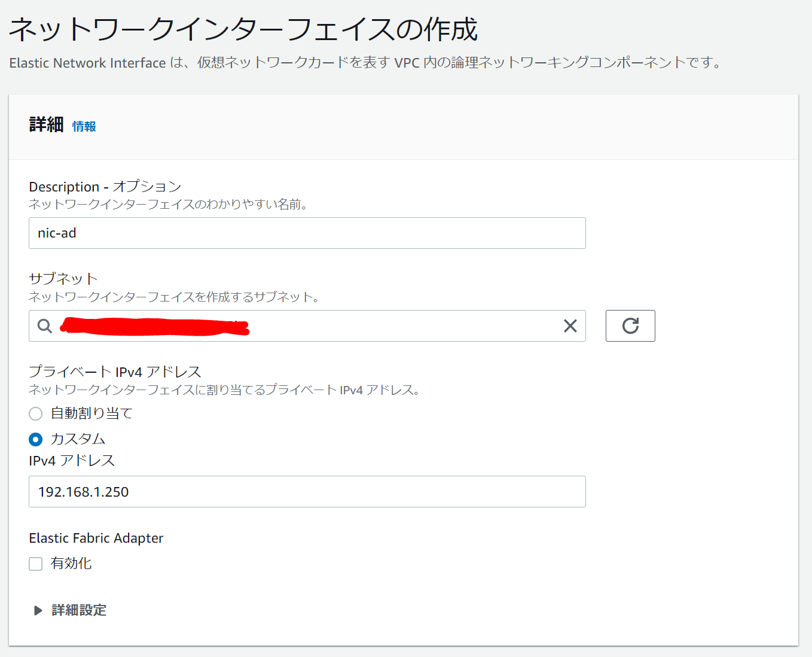
Task: Clear the subnet selection with X
Action: pos(570,326)
